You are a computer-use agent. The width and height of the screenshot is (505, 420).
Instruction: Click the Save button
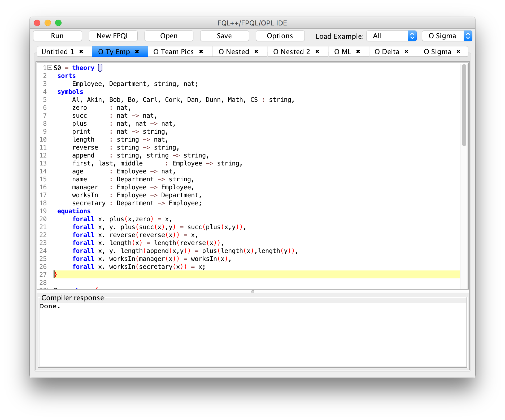[x=224, y=36]
